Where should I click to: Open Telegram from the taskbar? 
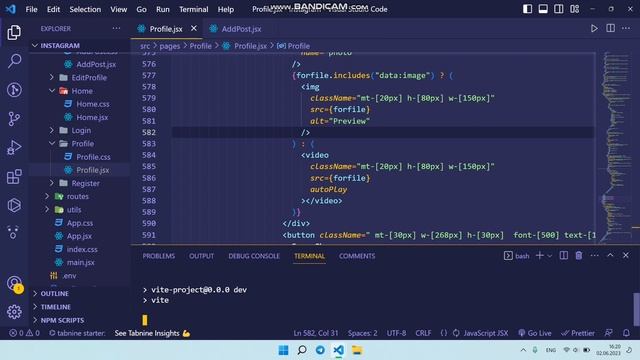320,350
